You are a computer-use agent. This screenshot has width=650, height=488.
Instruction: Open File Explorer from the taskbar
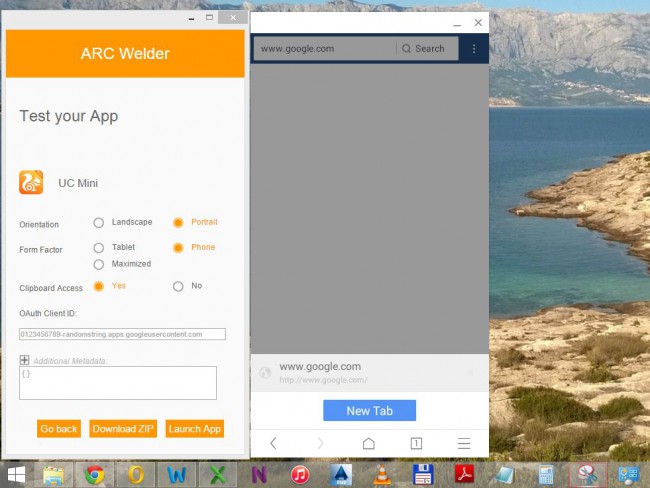point(53,475)
